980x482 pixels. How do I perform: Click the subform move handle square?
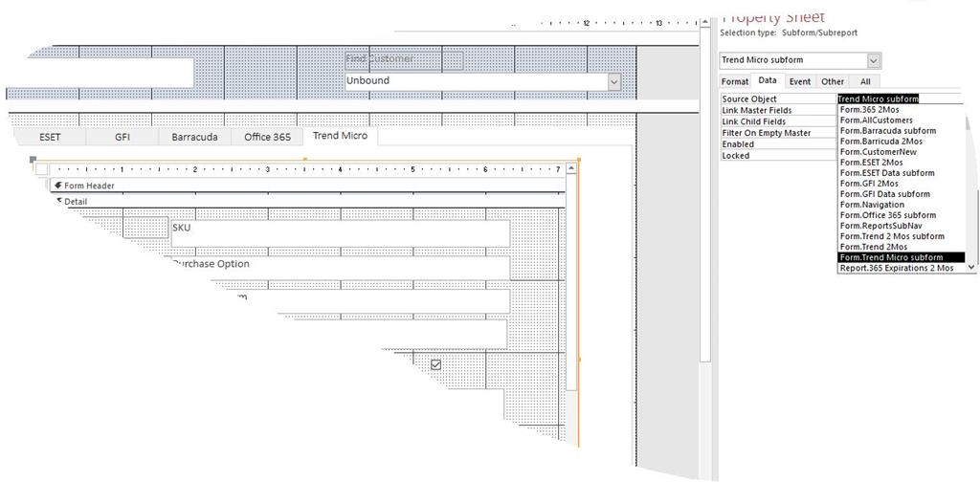pyautogui.click(x=33, y=159)
